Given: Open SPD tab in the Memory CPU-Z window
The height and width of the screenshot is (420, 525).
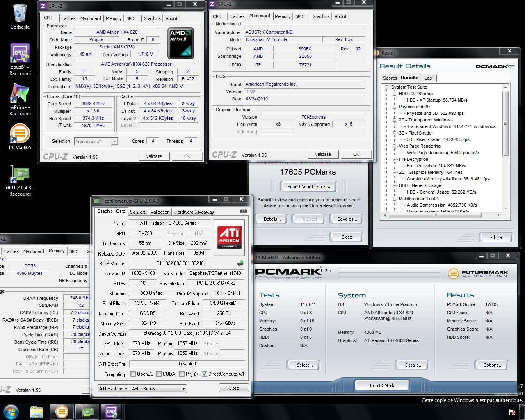Looking at the screenshot, I should pyautogui.click(x=73, y=251).
